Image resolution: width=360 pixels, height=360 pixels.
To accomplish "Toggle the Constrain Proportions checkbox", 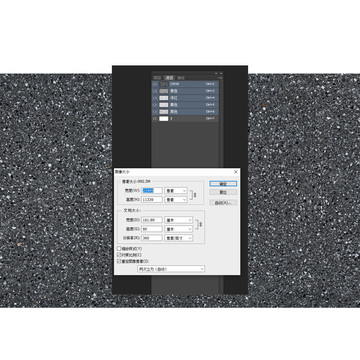I will tap(119, 255).
